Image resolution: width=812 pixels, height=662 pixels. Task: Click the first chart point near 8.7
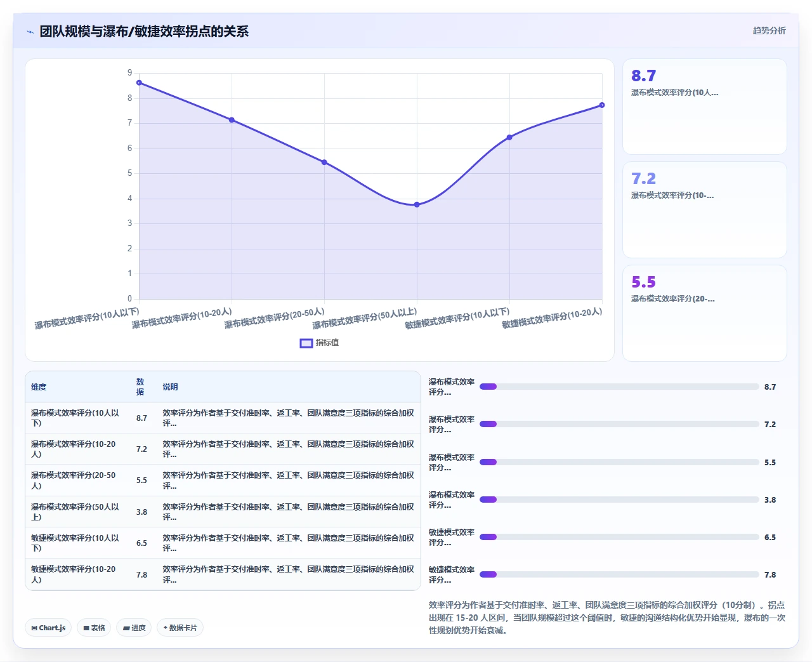[139, 83]
